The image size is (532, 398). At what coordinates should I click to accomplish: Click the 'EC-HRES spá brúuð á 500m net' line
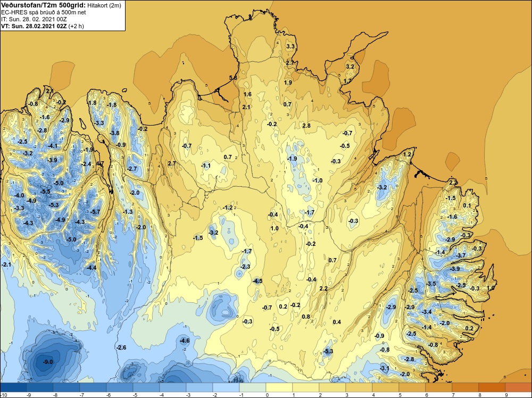(x=44, y=12)
